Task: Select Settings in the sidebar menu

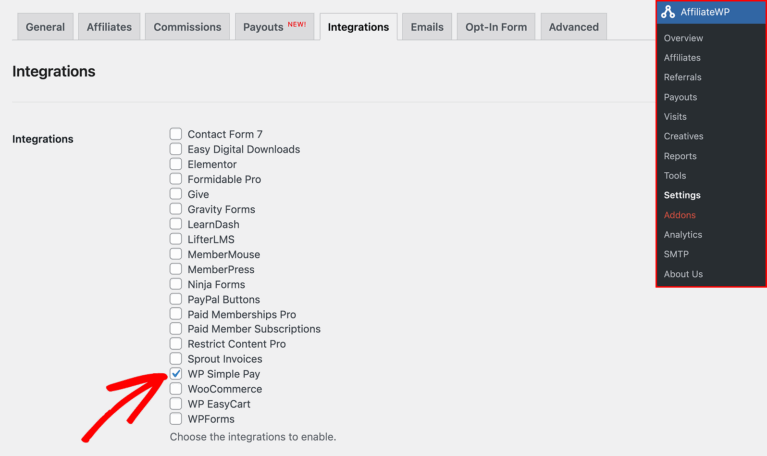Action: 682,195
